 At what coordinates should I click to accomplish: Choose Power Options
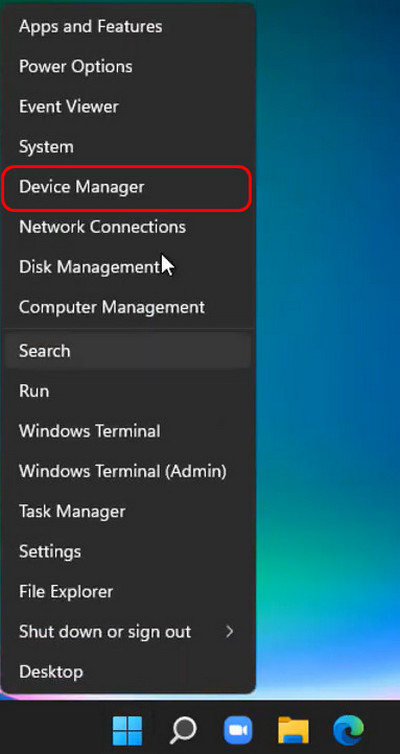(x=128, y=66)
